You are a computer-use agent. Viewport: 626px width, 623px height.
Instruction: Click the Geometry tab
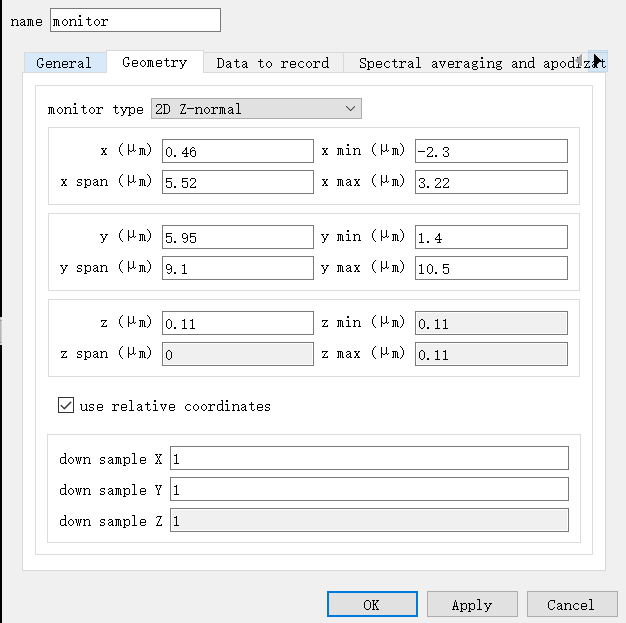click(x=154, y=62)
